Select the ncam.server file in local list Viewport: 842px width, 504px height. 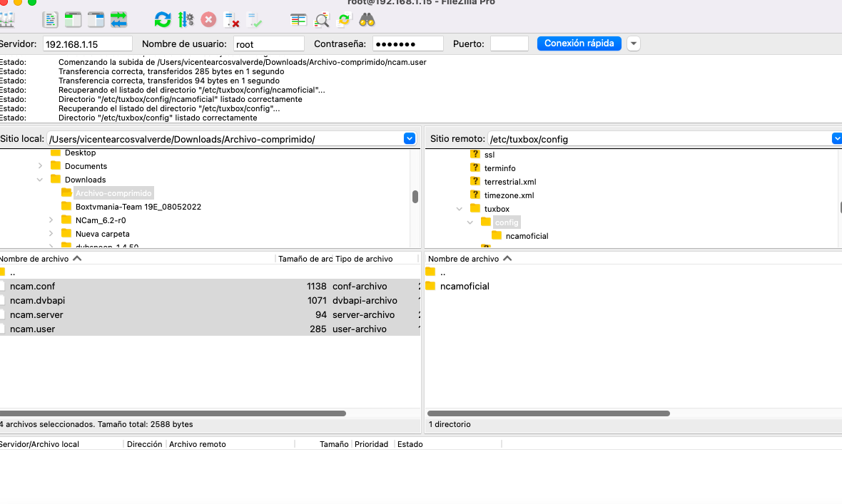(x=36, y=314)
